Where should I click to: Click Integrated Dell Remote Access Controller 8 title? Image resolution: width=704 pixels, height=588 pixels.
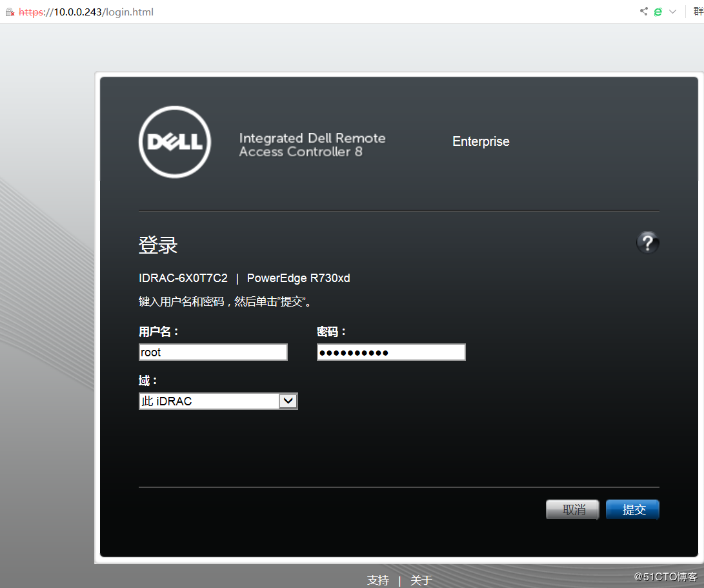click(x=312, y=145)
